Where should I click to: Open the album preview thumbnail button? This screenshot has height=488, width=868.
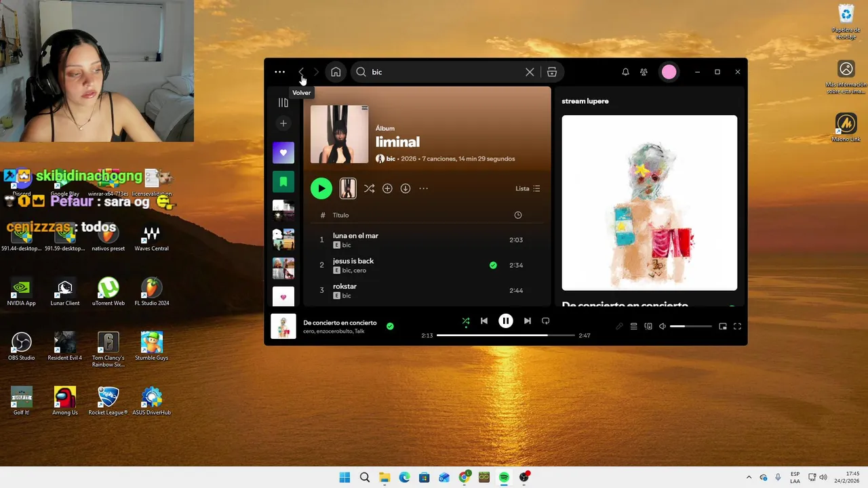click(348, 188)
